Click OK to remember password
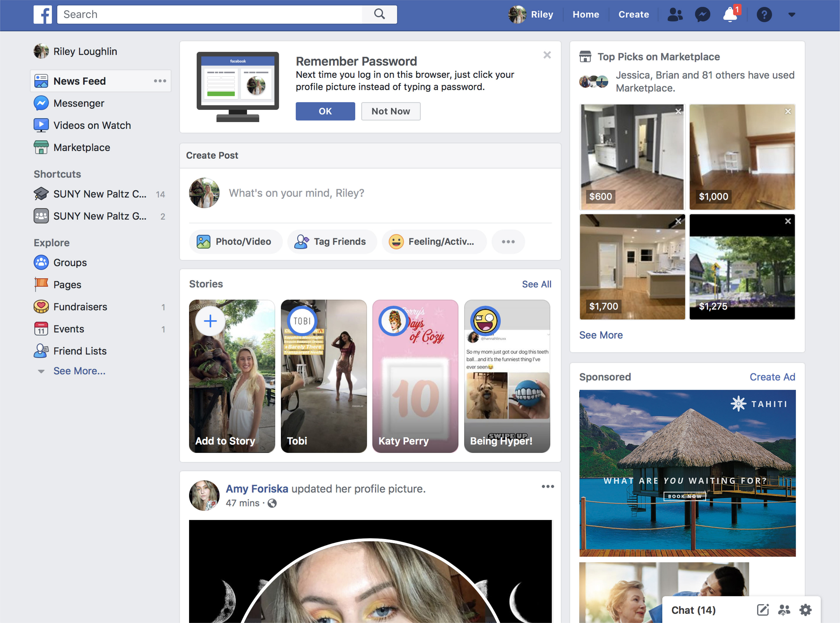 [x=325, y=111]
